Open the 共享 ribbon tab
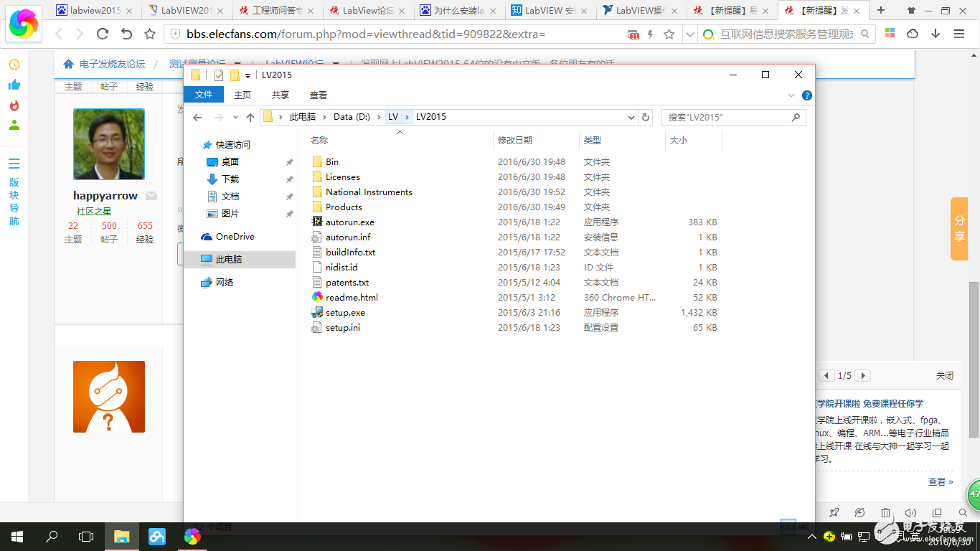This screenshot has width=980, height=551. (280, 95)
